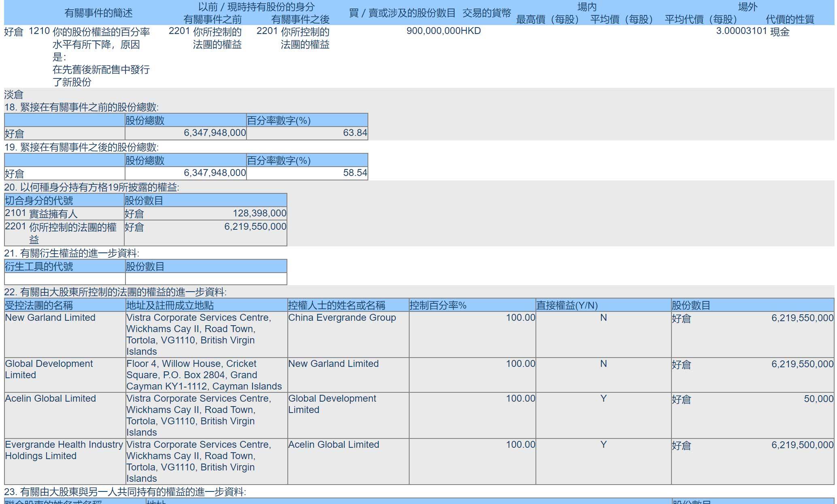Select Evergrande Health Industry Holdings Limited name
Image resolution: width=837 pixels, height=504 pixels.
click(x=64, y=450)
